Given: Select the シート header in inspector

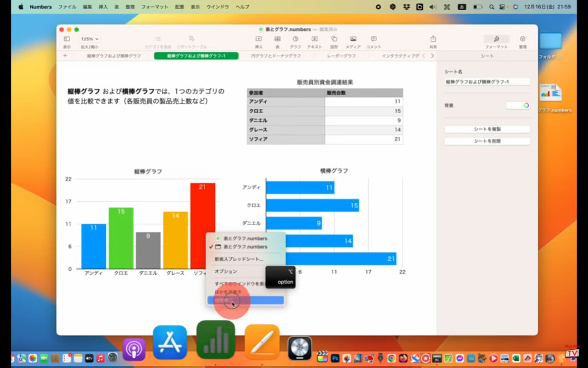Looking at the screenshot, I should pyautogui.click(x=487, y=56).
